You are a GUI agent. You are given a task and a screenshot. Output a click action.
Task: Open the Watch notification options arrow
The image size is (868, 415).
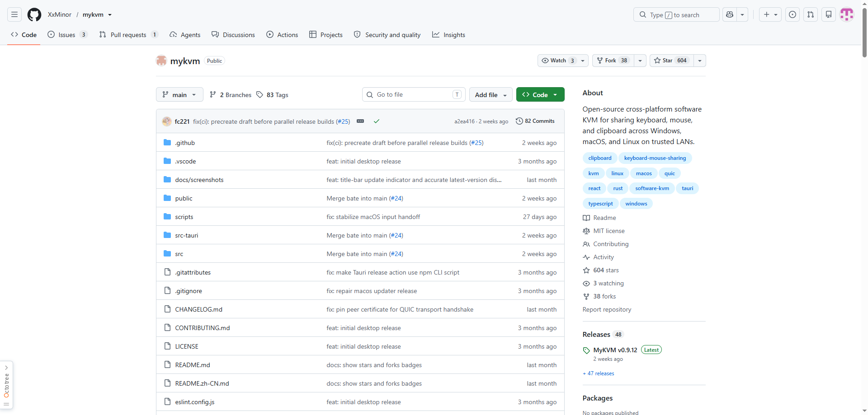point(583,61)
